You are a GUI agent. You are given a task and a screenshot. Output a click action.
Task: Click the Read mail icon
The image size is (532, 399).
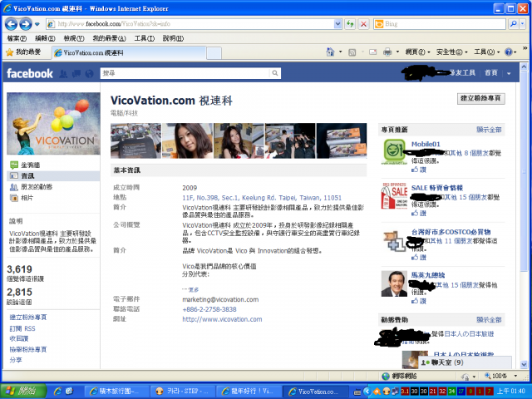[x=373, y=52]
